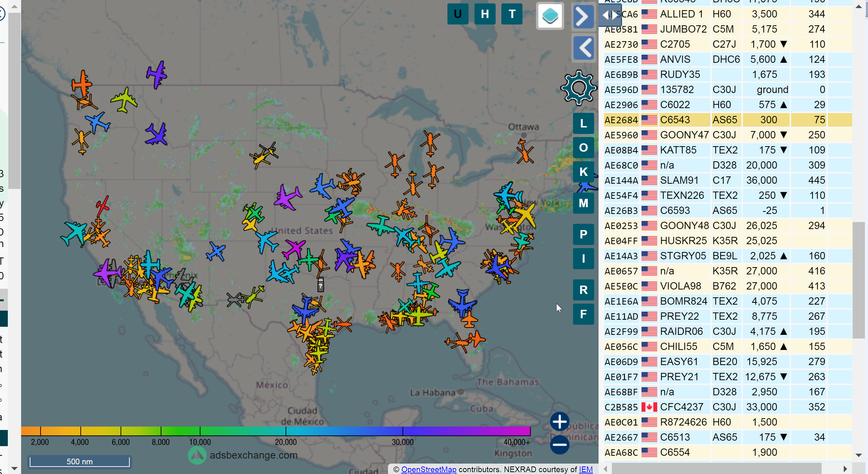Click the F follow button on map

pos(583,314)
